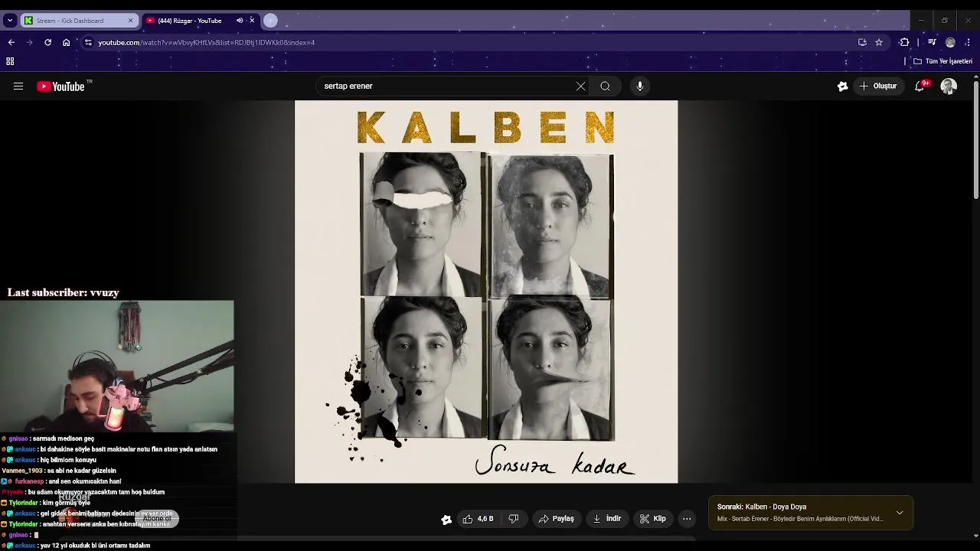Open the media control icon in toolbar
This screenshot has height=551, width=980.
(x=932, y=43)
